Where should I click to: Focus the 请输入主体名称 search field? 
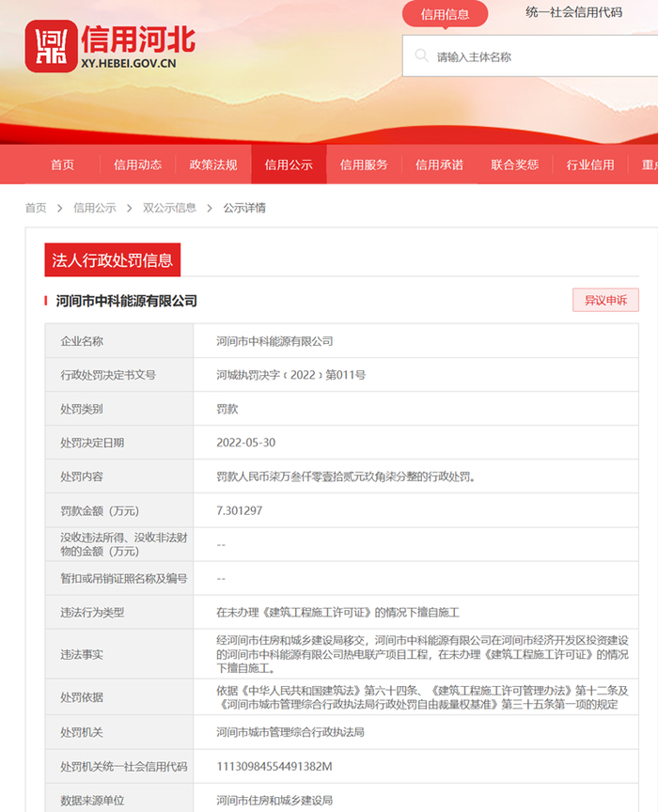[530, 56]
